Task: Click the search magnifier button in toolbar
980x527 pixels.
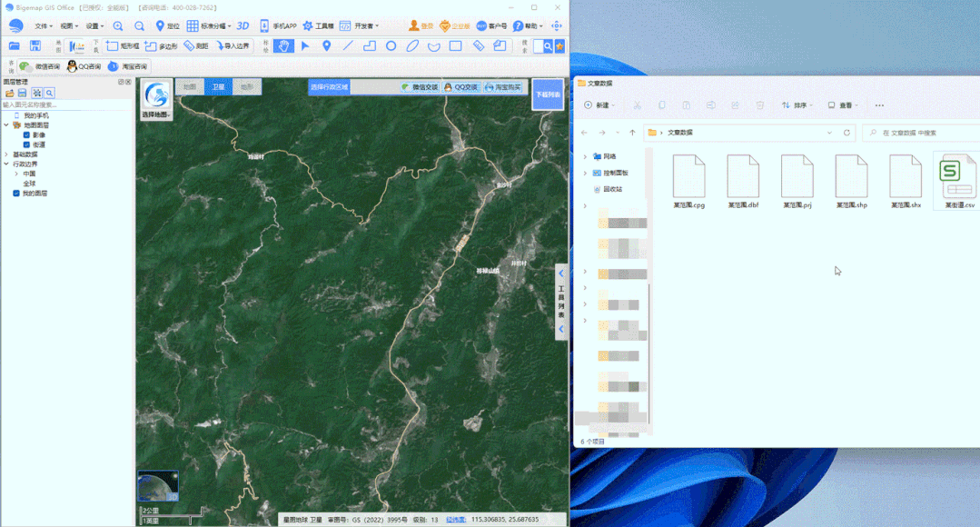Action: pyautogui.click(x=548, y=46)
